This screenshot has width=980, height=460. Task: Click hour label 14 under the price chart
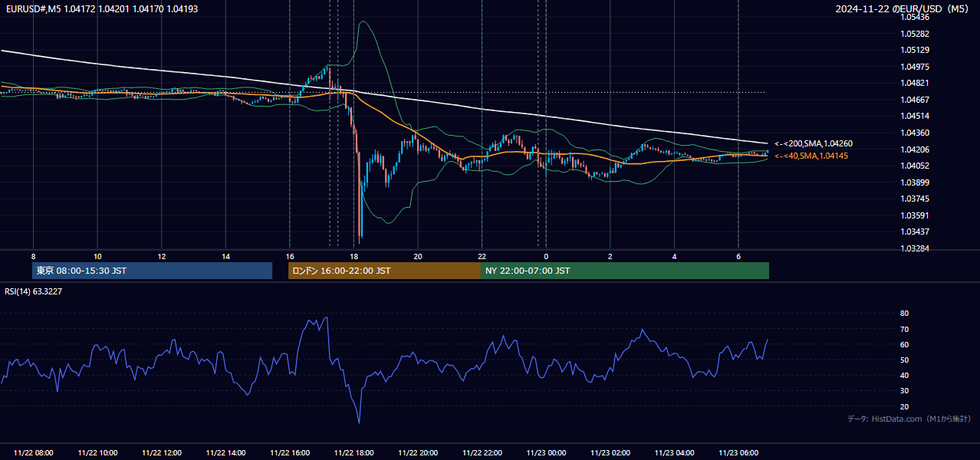click(x=225, y=256)
